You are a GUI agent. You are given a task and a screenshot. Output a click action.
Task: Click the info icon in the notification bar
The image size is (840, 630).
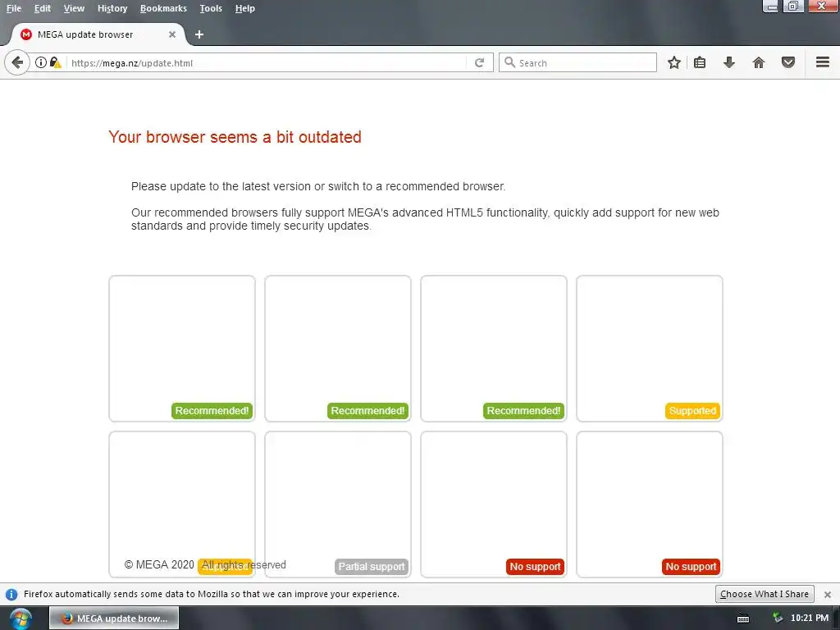(x=11, y=594)
